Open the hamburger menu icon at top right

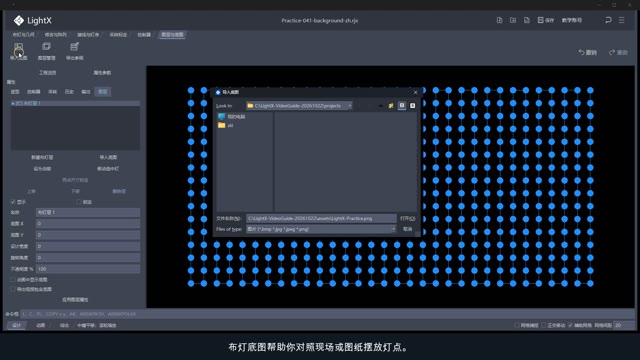622,20
